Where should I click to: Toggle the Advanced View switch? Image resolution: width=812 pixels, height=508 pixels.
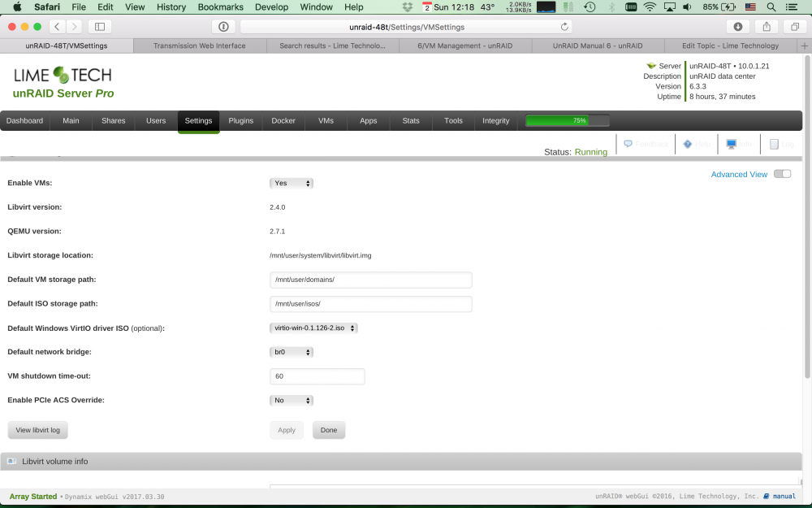pyautogui.click(x=783, y=174)
